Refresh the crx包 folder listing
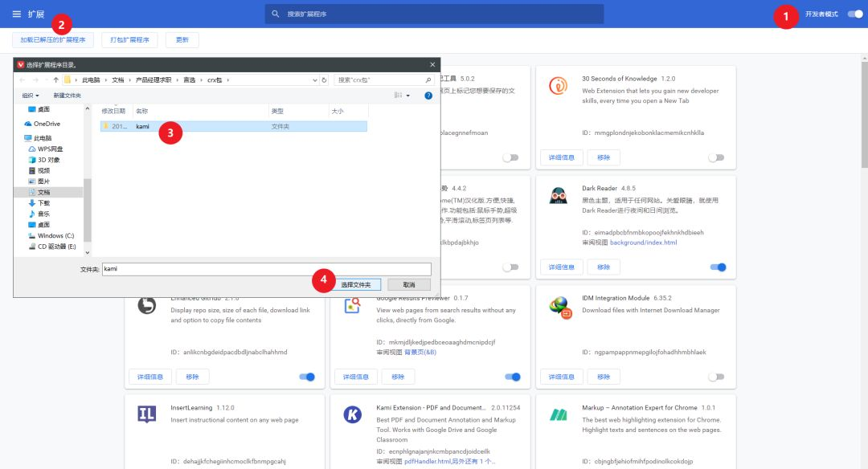The width and height of the screenshot is (868, 469). pyautogui.click(x=325, y=80)
